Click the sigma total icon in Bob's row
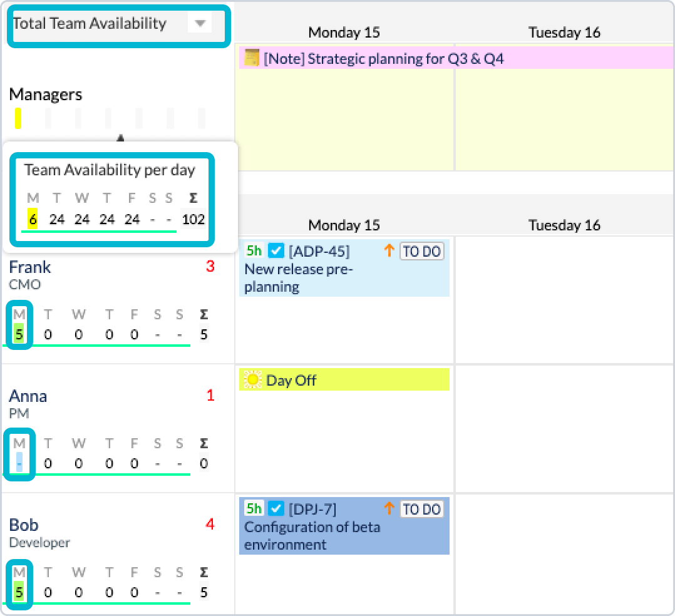Image resolution: width=675 pixels, height=616 pixels. (x=204, y=572)
